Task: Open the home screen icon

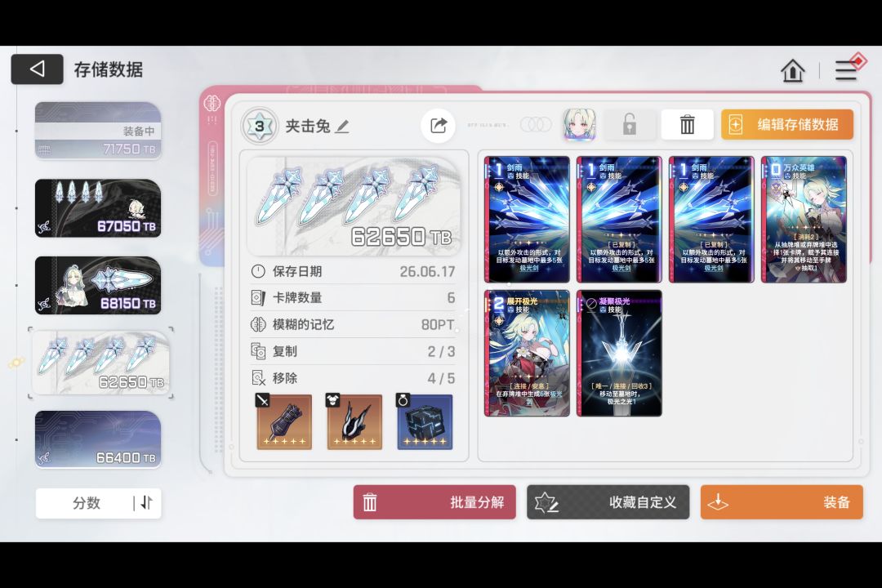Action: tap(792, 70)
